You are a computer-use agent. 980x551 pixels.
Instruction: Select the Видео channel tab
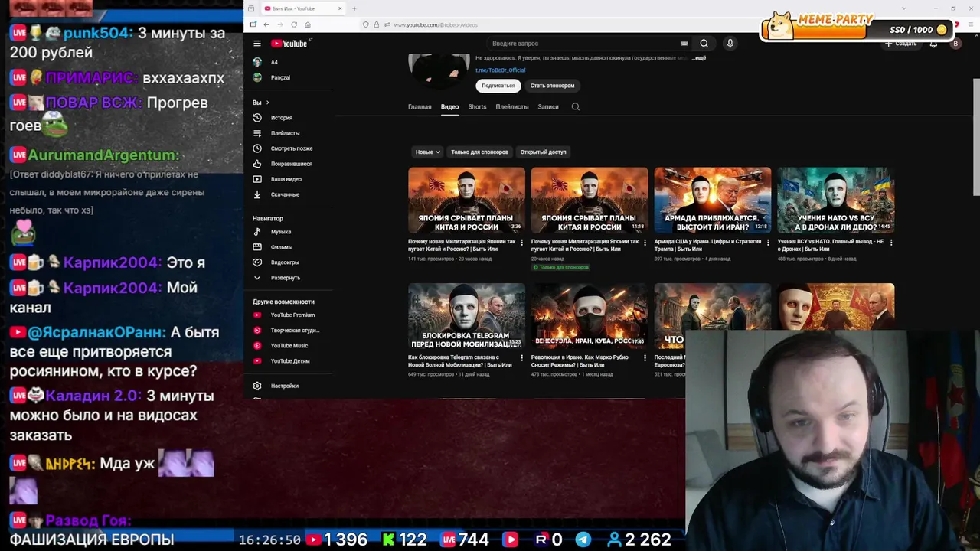point(449,107)
